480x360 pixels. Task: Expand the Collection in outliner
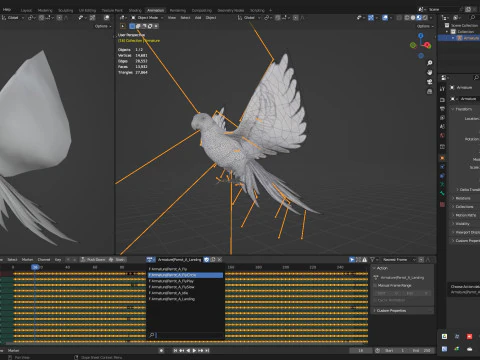tap(447, 32)
